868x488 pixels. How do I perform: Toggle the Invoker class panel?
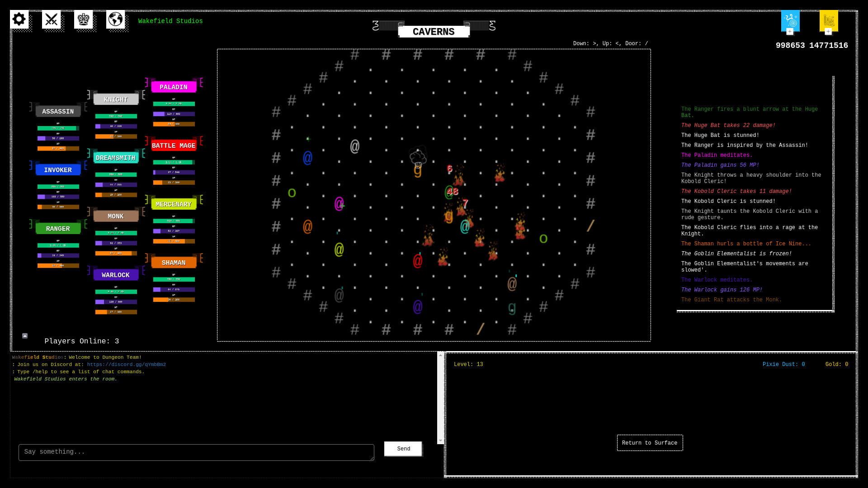(x=58, y=169)
